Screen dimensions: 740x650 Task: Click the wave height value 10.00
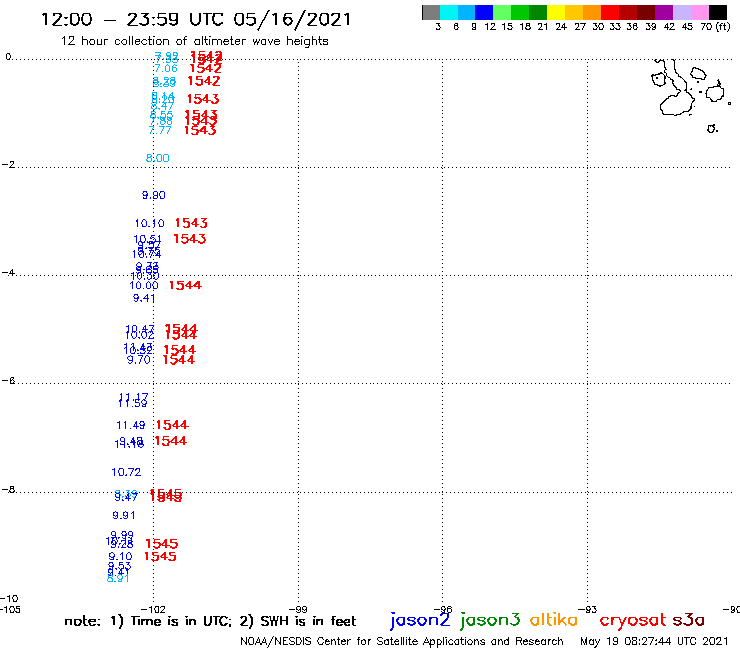[144, 286]
